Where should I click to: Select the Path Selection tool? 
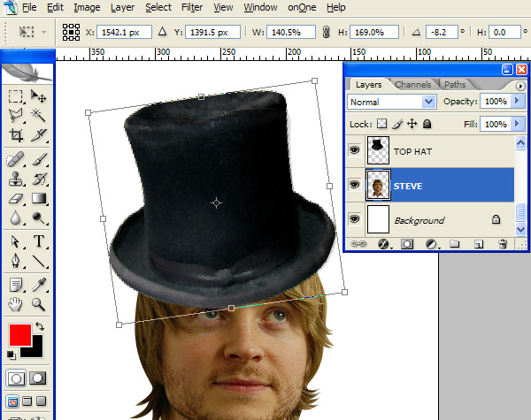16,241
